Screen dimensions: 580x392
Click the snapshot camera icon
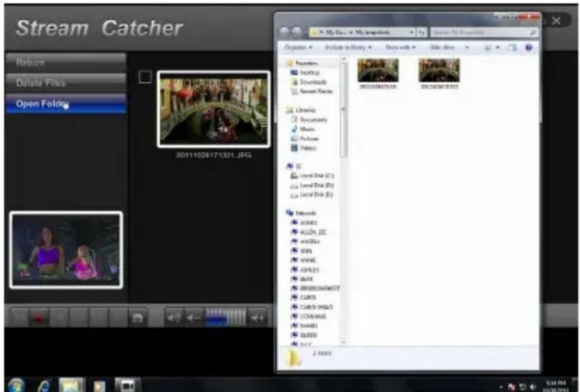point(137,318)
